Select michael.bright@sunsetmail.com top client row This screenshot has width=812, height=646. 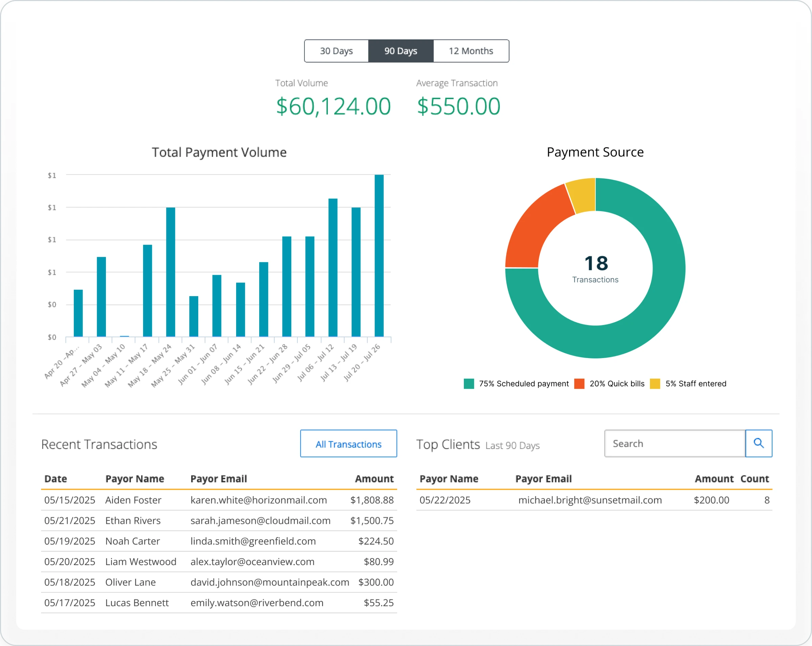coord(590,500)
